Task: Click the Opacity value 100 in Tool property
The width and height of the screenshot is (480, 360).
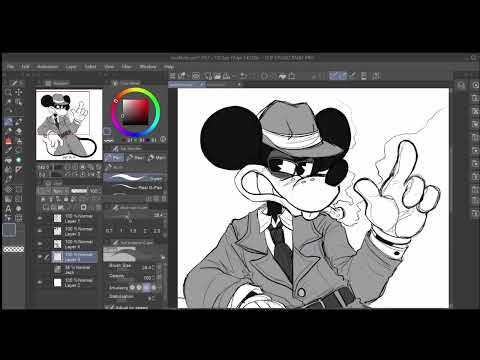Action: [147, 278]
